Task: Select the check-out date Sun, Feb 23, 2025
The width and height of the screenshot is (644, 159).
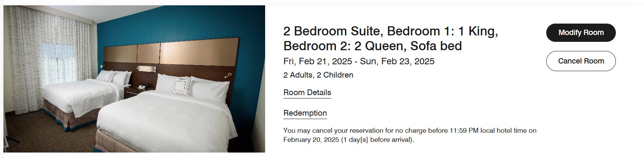Action: (x=397, y=62)
